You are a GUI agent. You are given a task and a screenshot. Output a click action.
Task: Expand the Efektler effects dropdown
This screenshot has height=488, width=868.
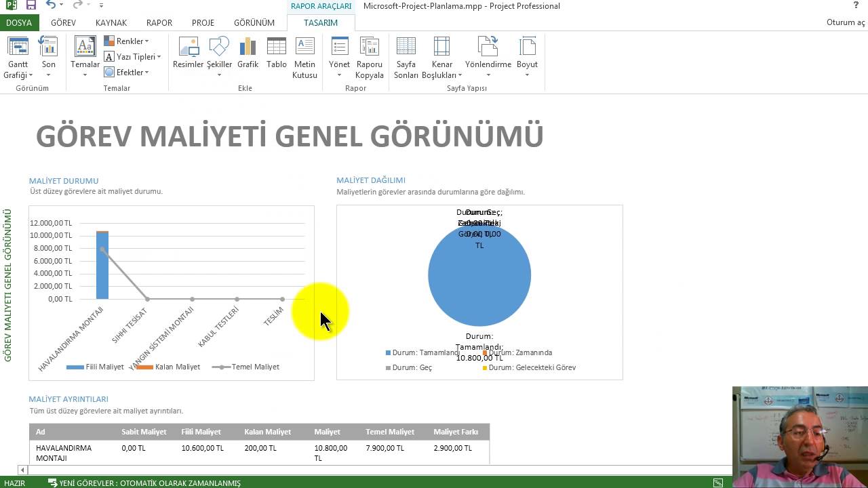coord(126,73)
